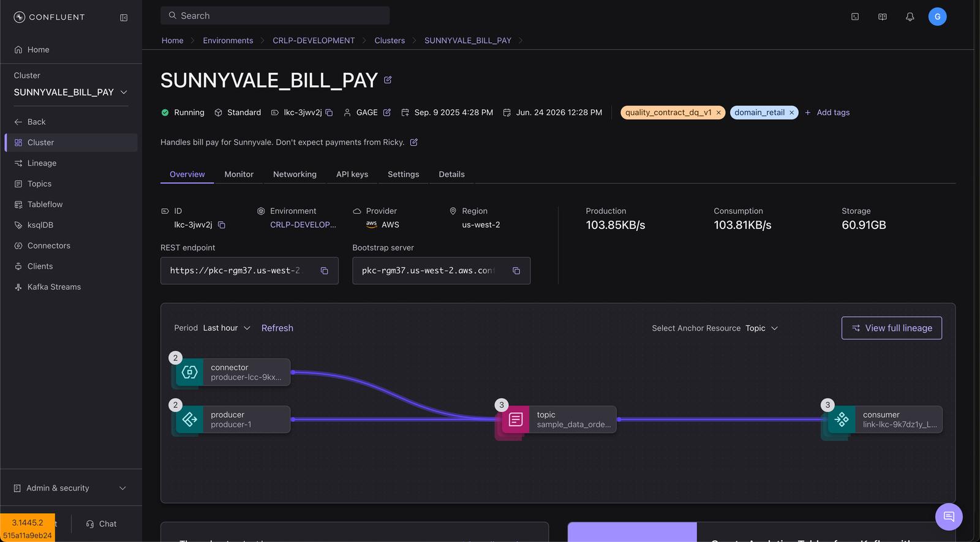
Task: Open the notifications bell
Action: coord(910,17)
